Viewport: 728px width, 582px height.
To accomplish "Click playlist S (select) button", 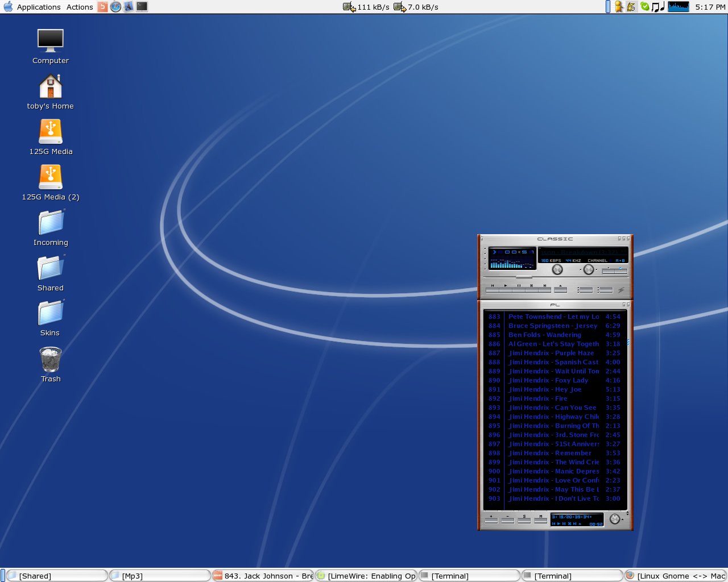I will (524, 521).
